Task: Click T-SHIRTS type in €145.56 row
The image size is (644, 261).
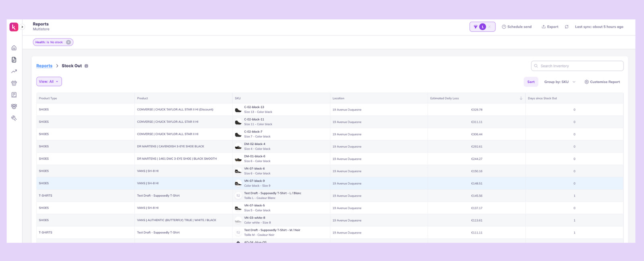Action: [45, 196]
